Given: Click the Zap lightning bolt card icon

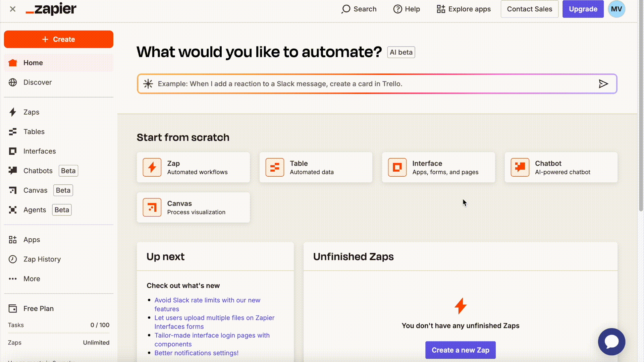Looking at the screenshot, I should (x=152, y=167).
